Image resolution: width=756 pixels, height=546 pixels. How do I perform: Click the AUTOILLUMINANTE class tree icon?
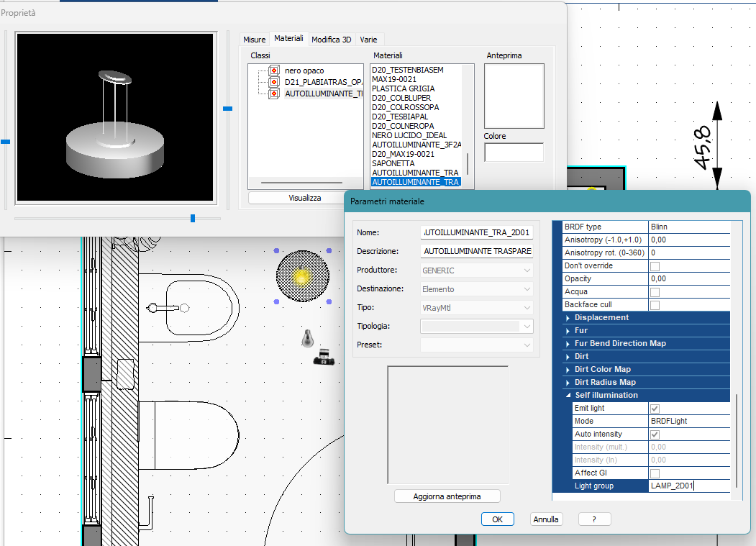coord(274,94)
